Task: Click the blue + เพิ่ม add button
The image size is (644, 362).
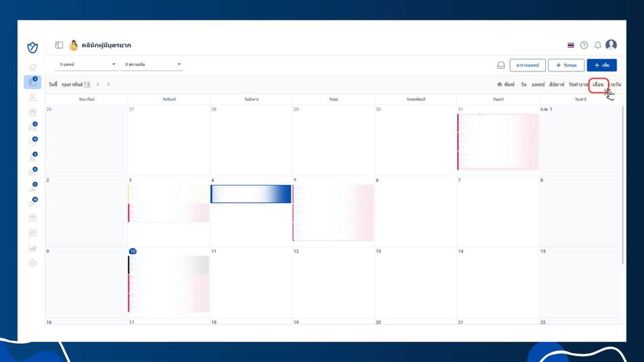Action: (x=602, y=65)
